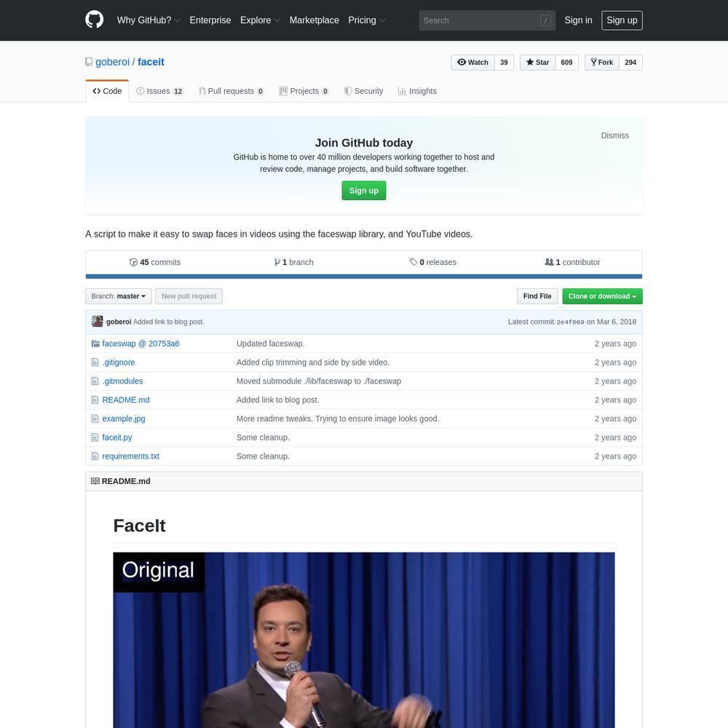The width and height of the screenshot is (728, 728).
Task: View the Insights tab
Action: pos(417,91)
